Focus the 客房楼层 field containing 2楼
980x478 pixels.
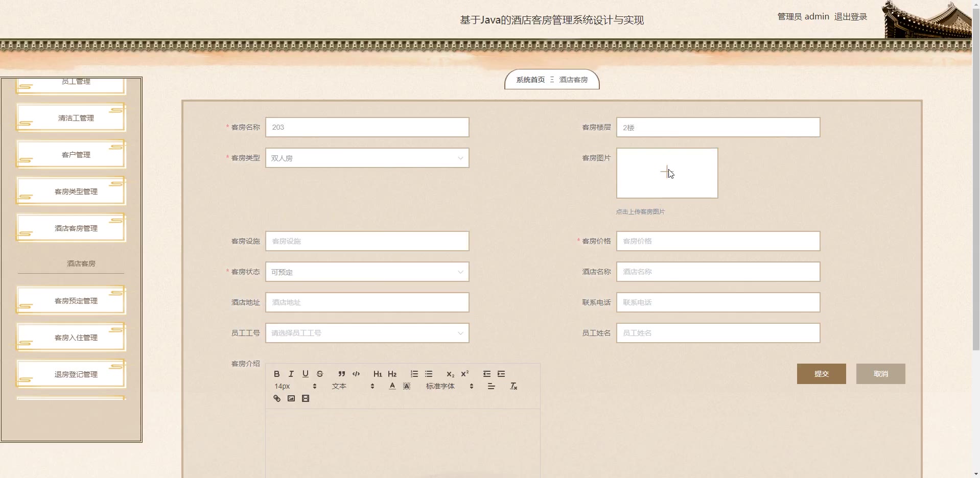pyautogui.click(x=718, y=127)
